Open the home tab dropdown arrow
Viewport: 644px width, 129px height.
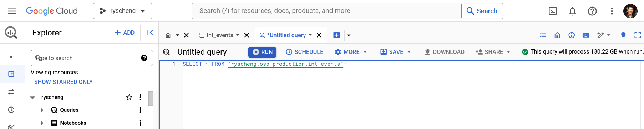(177, 35)
